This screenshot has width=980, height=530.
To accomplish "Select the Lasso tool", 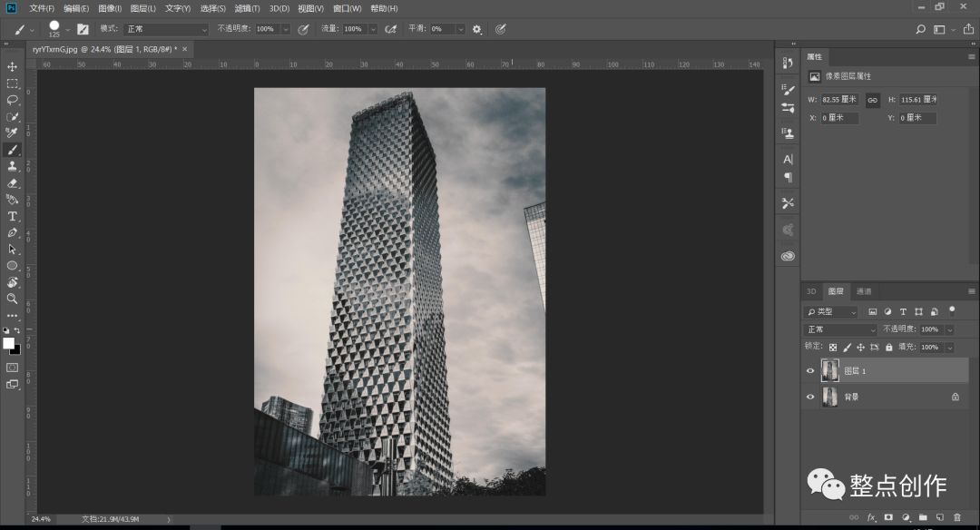I will click(12, 100).
